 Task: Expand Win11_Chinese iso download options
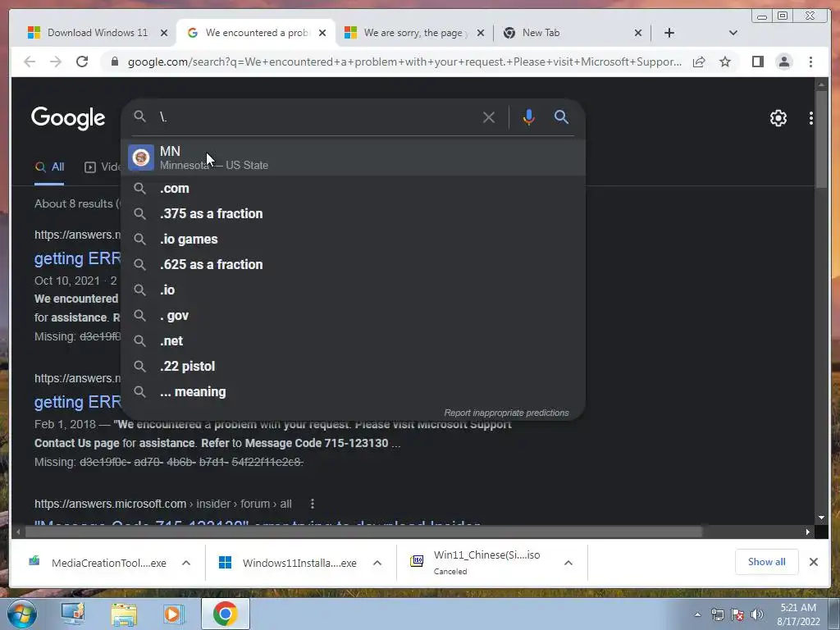pos(568,563)
